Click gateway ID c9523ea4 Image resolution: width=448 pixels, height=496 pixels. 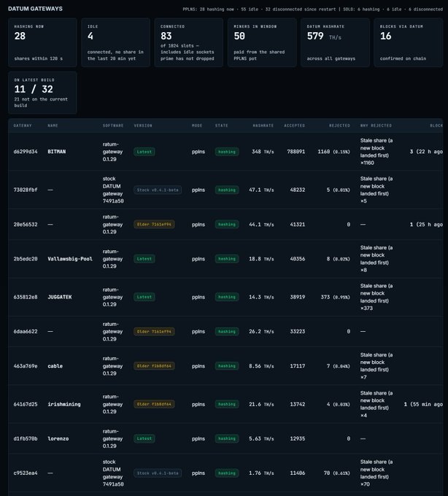pos(26,473)
